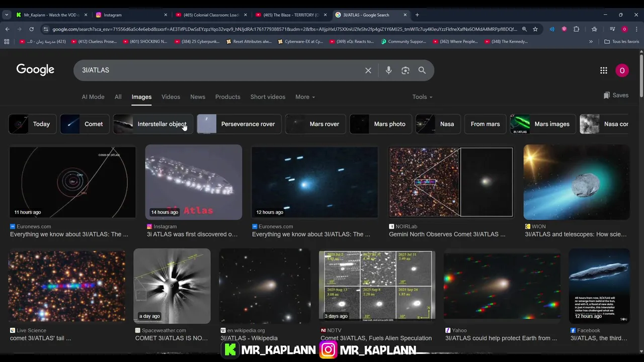
Task: Filter by Perseverance rover chip
Action: coord(238,124)
